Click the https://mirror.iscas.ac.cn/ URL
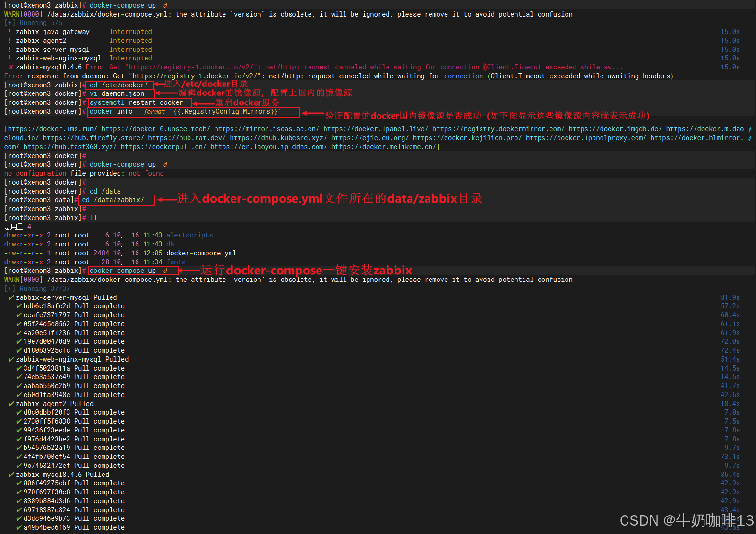 click(x=266, y=129)
